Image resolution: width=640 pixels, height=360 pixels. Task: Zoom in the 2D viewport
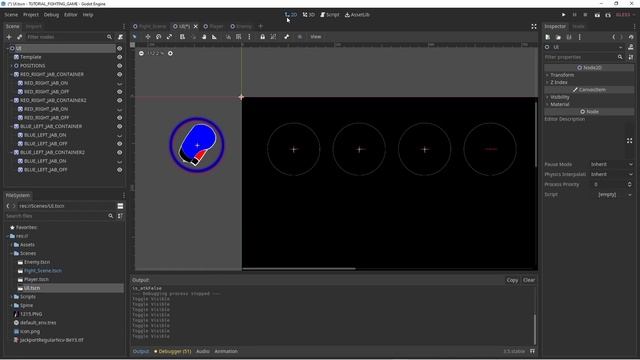coord(170,53)
